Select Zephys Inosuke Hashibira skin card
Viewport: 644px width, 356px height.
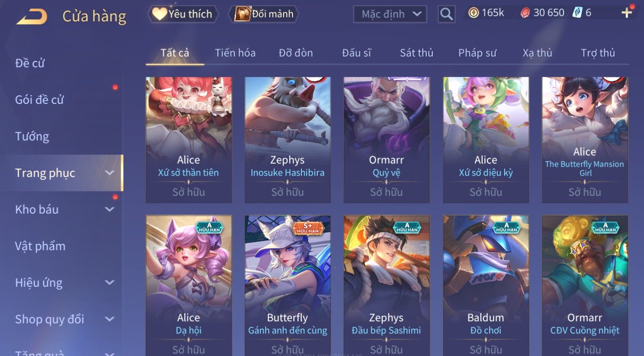click(x=288, y=140)
